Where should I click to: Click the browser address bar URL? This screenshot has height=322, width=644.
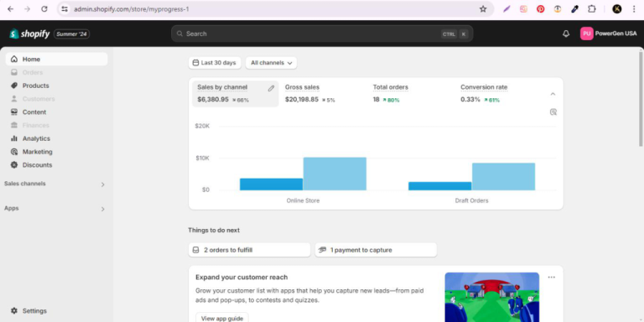(x=132, y=9)
